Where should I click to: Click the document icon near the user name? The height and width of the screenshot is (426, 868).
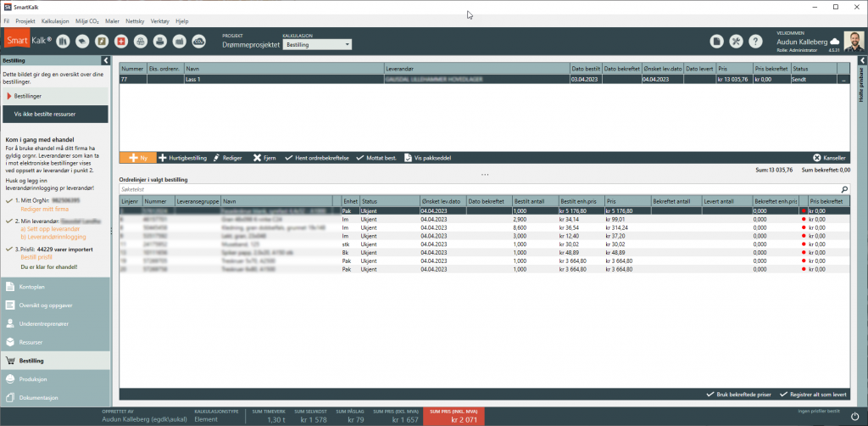click(716, 41)
